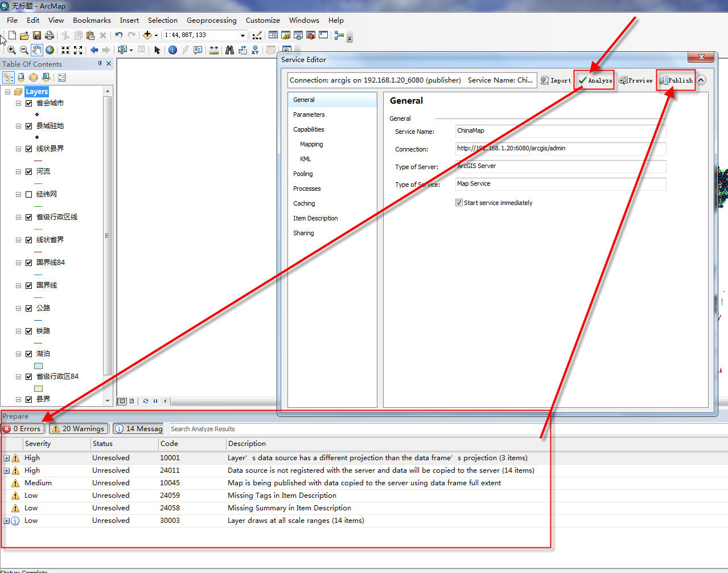Open Go To XY tool
728x573 pixels.
coord(255,50)
